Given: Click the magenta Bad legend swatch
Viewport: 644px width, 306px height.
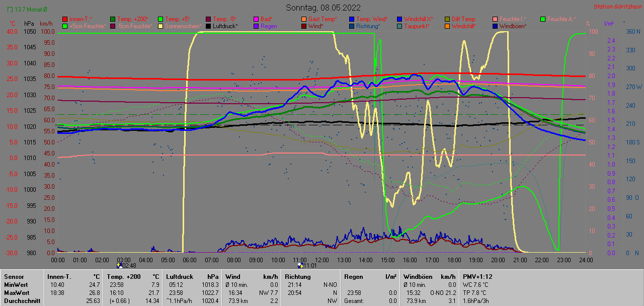Looking at the screenshot, I should [256, 19].
